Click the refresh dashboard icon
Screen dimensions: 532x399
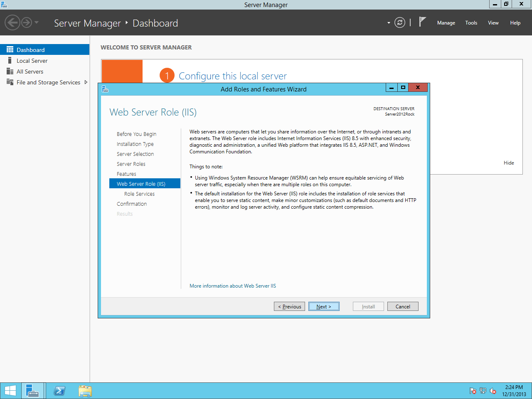(400, 22)
